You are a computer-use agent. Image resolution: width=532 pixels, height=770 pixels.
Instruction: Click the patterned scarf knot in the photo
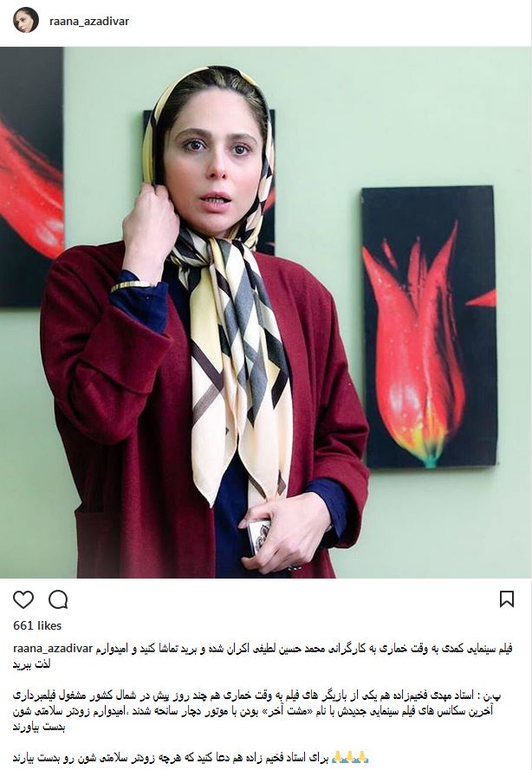(x=214, y=253)
